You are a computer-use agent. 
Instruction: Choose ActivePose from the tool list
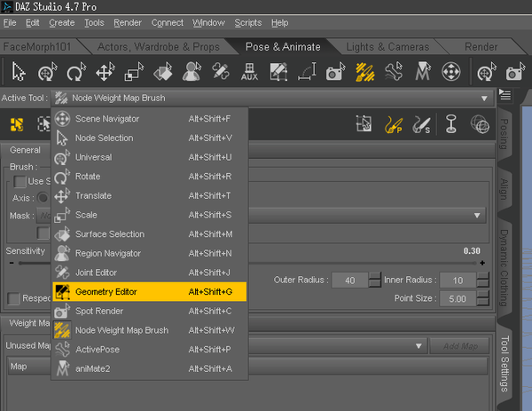150,349
